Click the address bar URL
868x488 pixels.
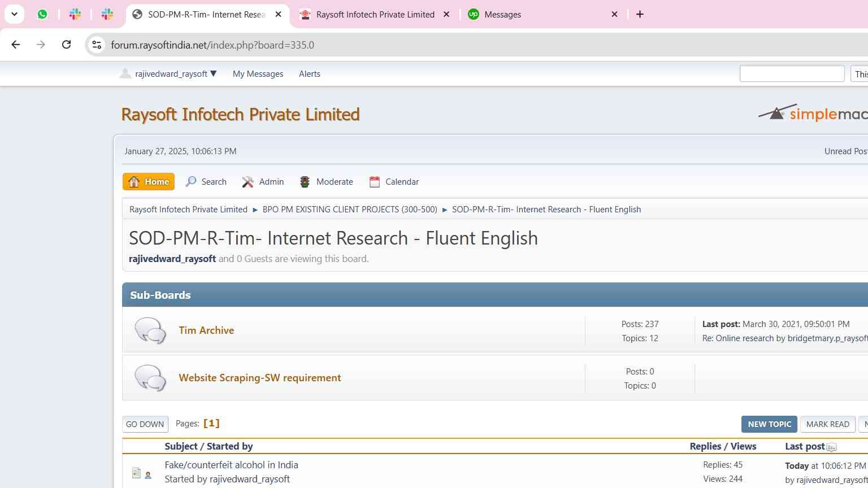click(212, 45)
